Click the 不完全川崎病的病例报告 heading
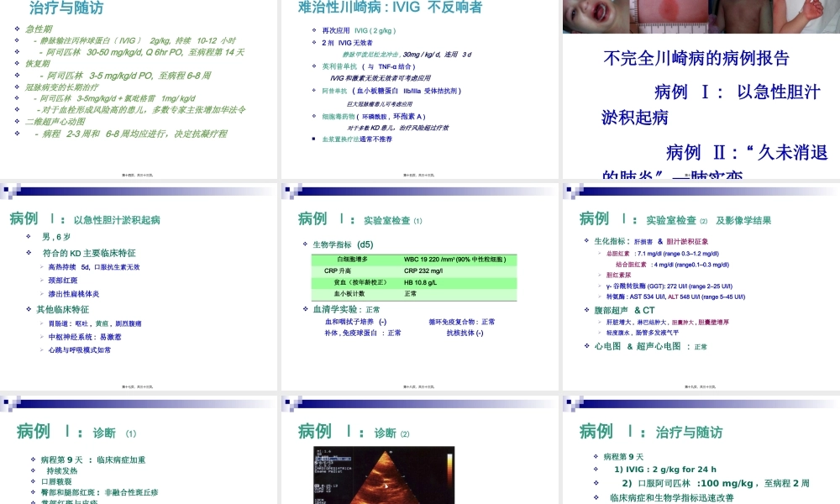 click(696, 58)
